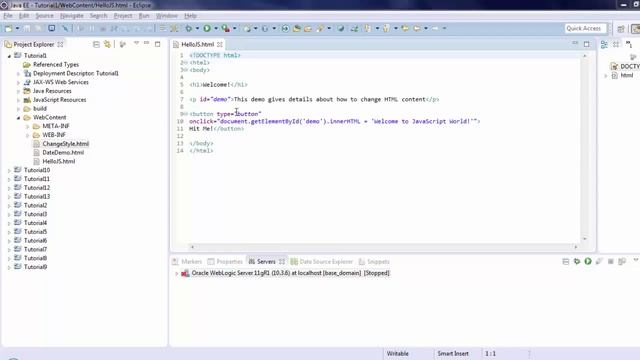Click the Outline view icon on right panel

[604, 44]
